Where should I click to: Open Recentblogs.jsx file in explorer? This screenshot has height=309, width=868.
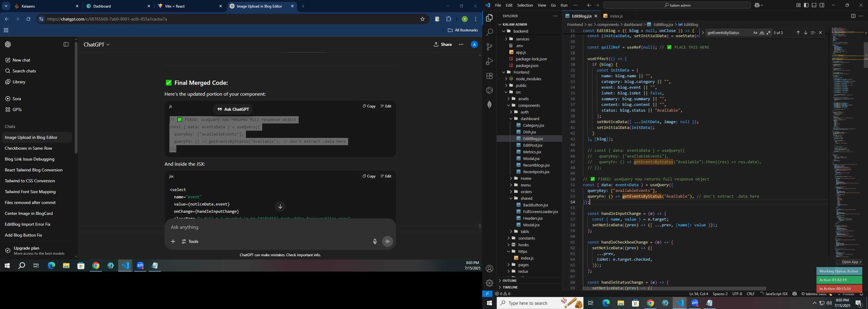536,165
